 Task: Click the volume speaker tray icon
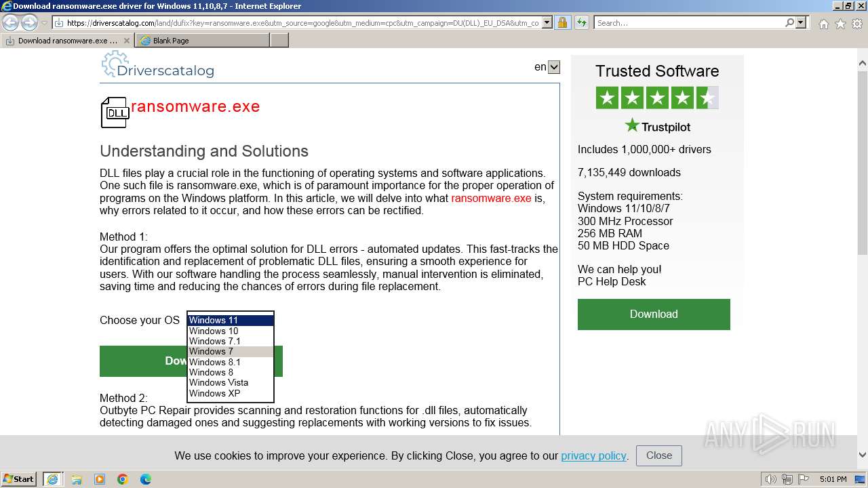pyautogui.click(x=771, y=479)
